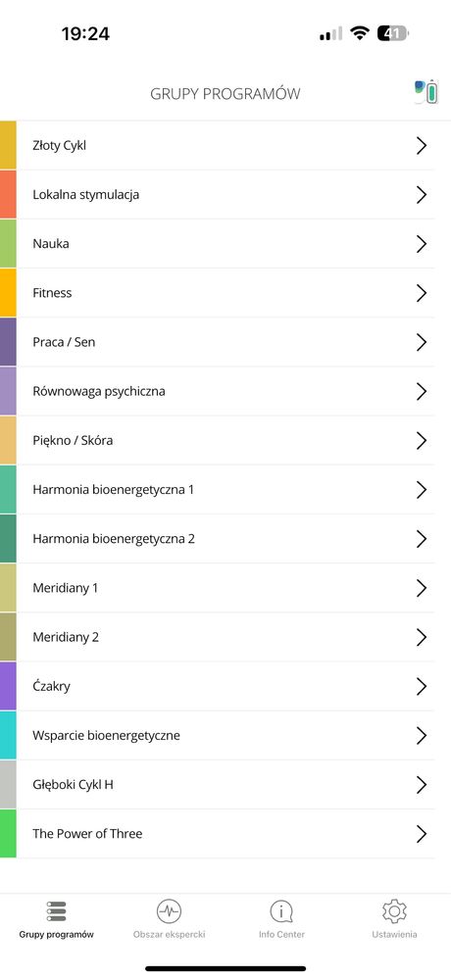This screenshot has width=451, height=980.
Task: Open Info Center speech bubble icon
Action: pyautogui.click(x=281, y=911)
